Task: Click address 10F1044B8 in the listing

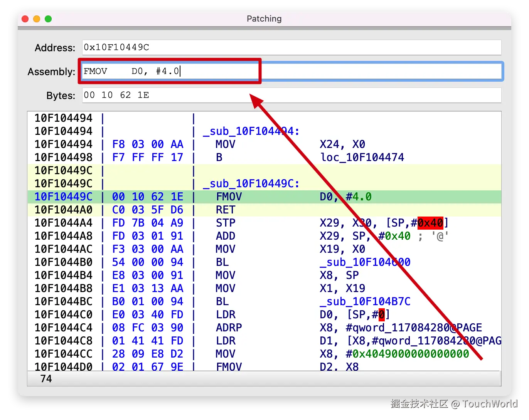Action: [64, 288]
